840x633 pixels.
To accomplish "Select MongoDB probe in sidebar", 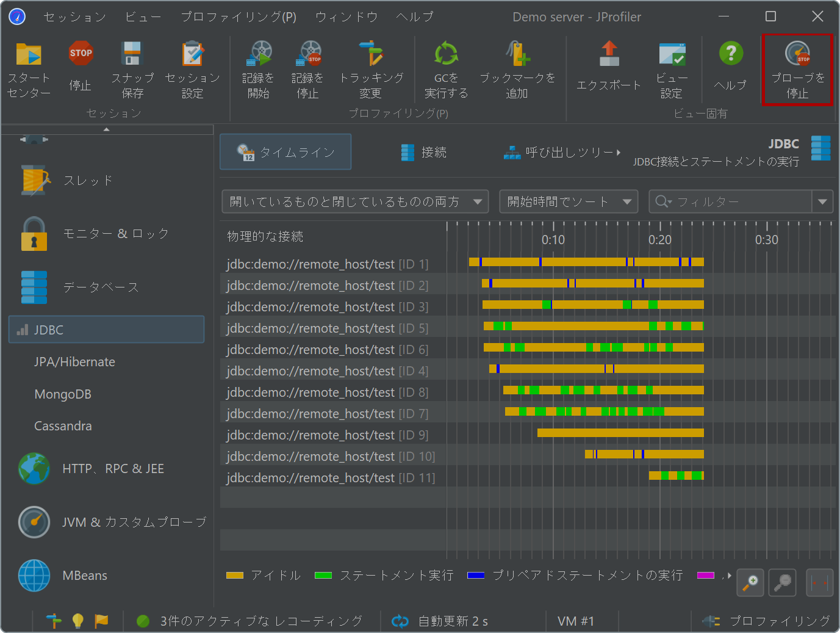I will 63,394.
